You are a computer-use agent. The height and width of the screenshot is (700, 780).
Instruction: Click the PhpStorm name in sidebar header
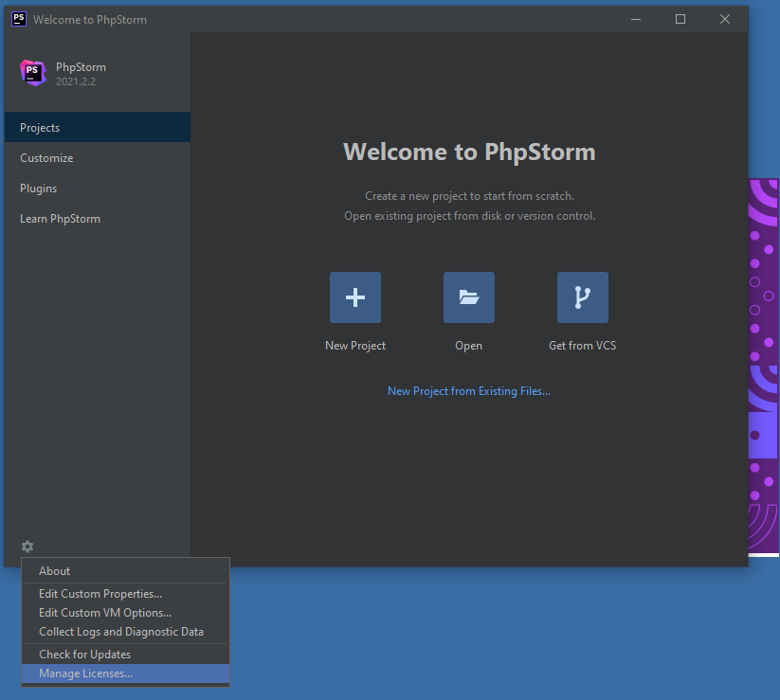[81, 67]
